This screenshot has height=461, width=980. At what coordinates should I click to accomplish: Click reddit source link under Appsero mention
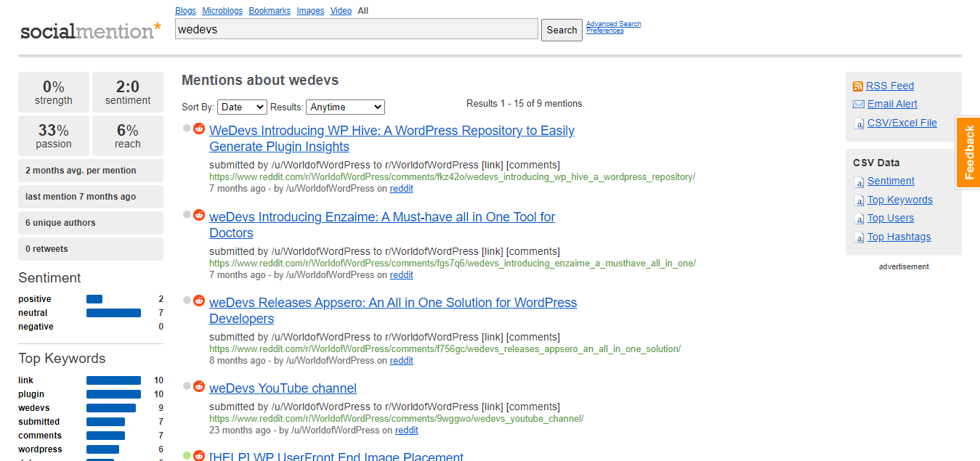point(401,361)
